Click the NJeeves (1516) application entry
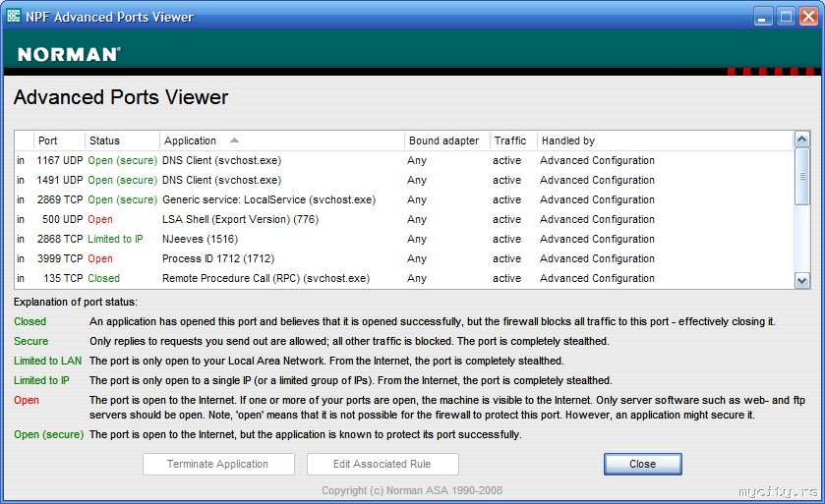825x504 pixels. point(200,239)
